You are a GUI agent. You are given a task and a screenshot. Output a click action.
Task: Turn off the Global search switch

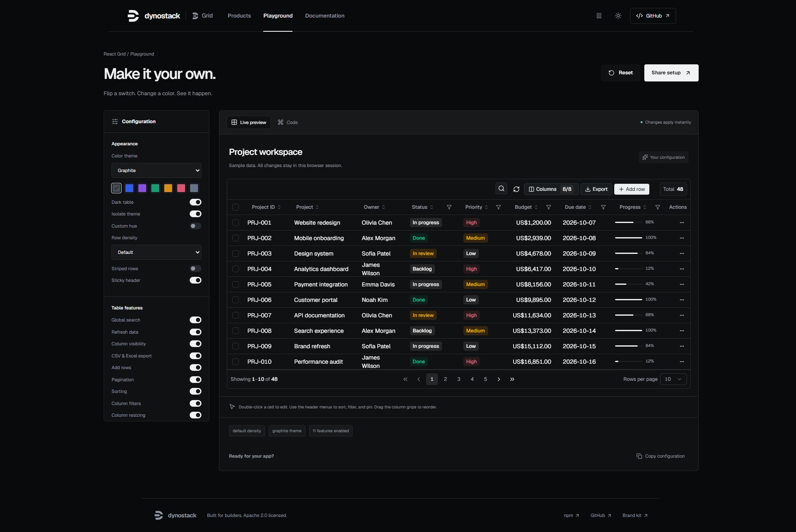coord(196,320)
